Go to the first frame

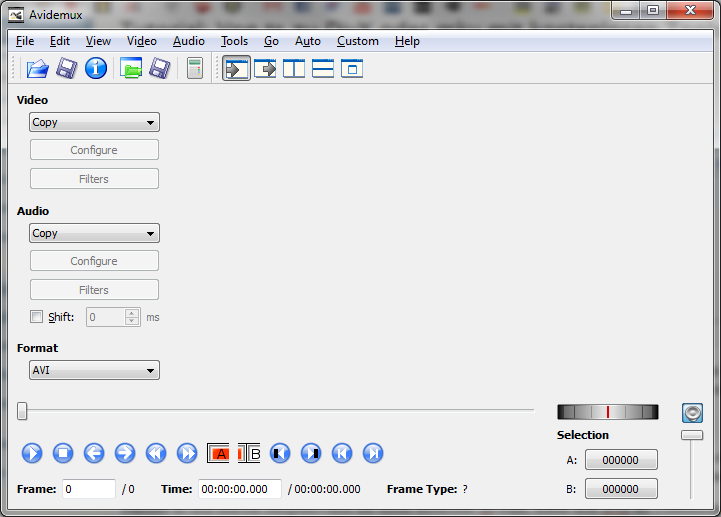pos(342,454)
